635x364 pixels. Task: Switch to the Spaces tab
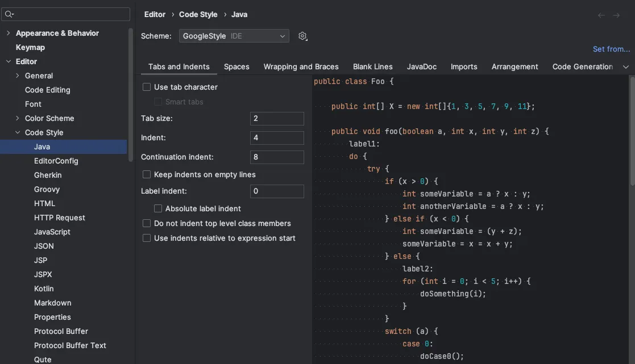pos(236,67)
